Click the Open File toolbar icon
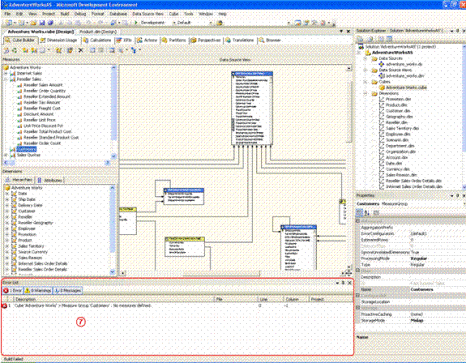 click(x=33, y=23)
